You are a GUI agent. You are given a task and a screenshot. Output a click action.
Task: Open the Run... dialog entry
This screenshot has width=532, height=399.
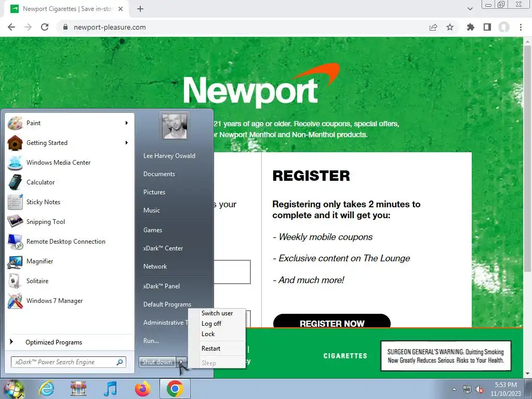tap(151, 341)
